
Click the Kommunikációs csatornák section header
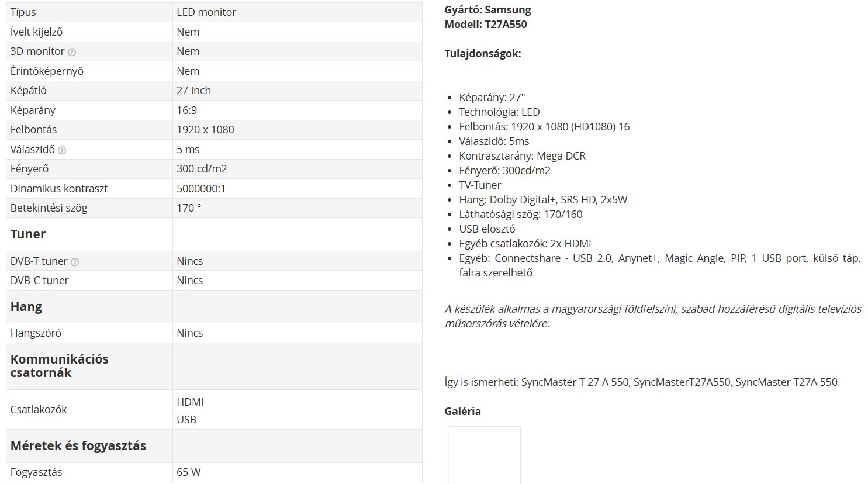pyautogui.click(x=59, y=366)
